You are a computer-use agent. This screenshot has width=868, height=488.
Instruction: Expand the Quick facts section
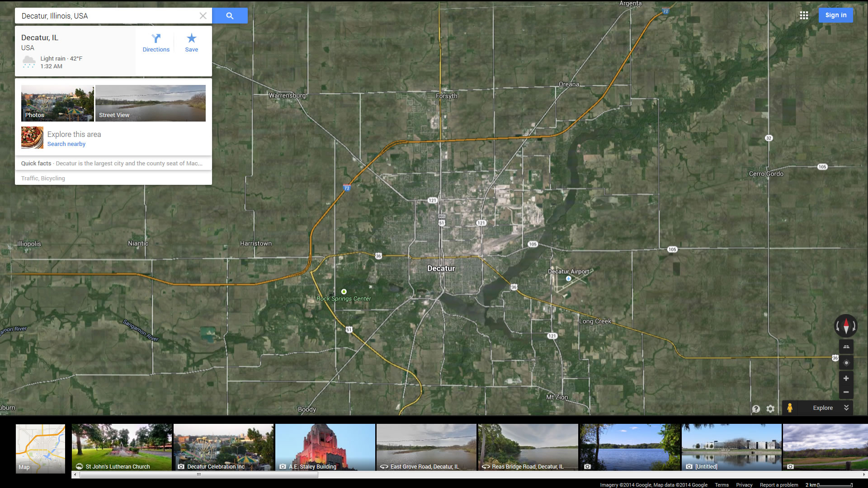pyautogui.click(x=113, y=164)
